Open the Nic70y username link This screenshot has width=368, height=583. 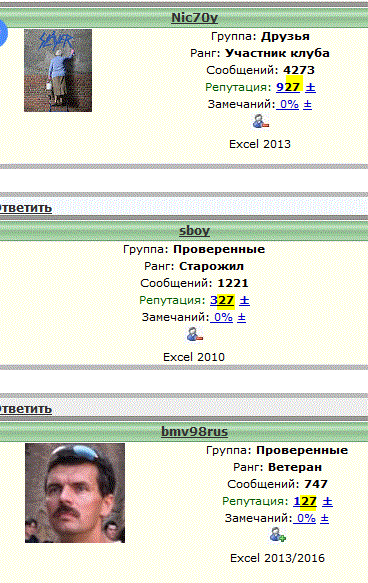coord(194,18)
